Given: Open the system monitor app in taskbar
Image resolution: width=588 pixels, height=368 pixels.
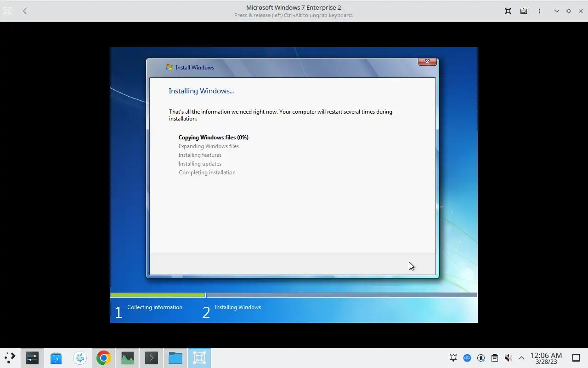Looking at the screenshot, I should (x=128, y=357).
